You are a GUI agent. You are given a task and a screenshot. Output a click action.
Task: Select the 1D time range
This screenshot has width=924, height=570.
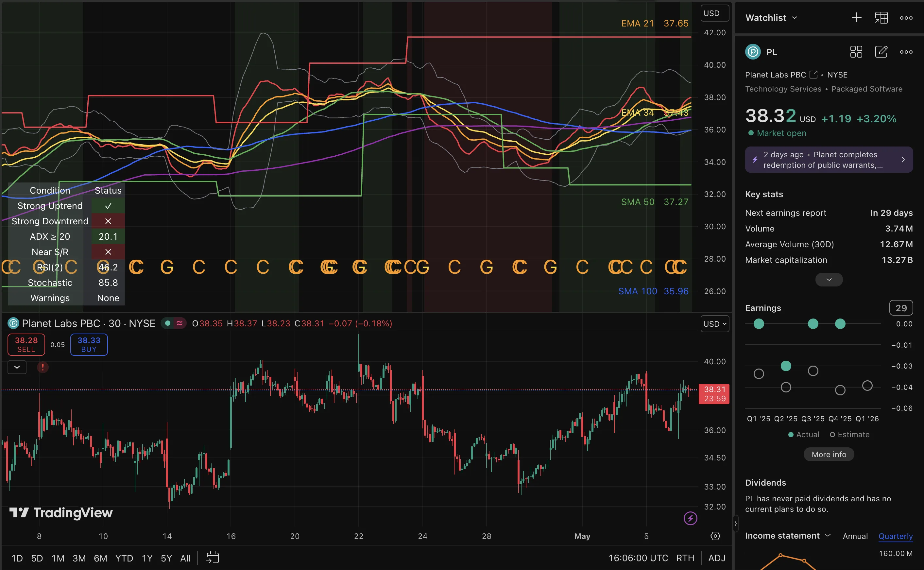point(17,558)
